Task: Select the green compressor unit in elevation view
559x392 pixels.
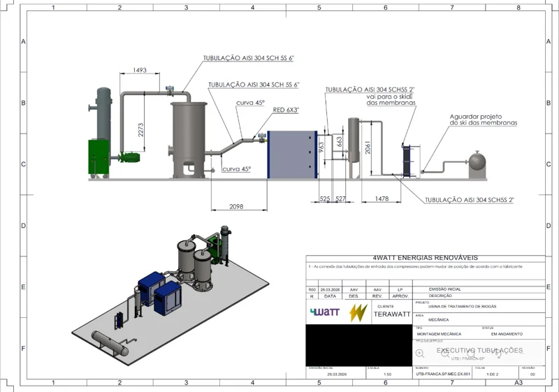Action: click(x=99, y=157)
